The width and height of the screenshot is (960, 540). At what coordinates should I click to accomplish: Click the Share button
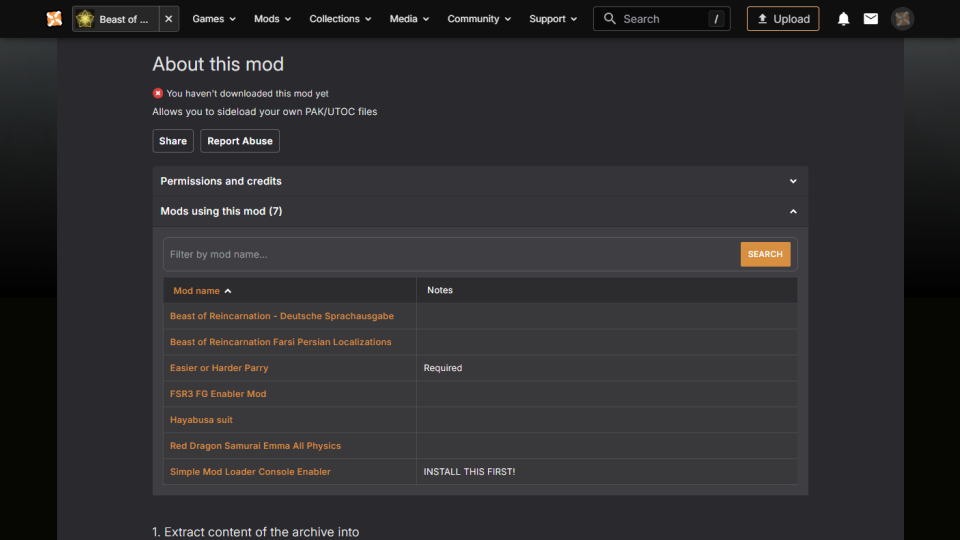[x=173, y=141]
